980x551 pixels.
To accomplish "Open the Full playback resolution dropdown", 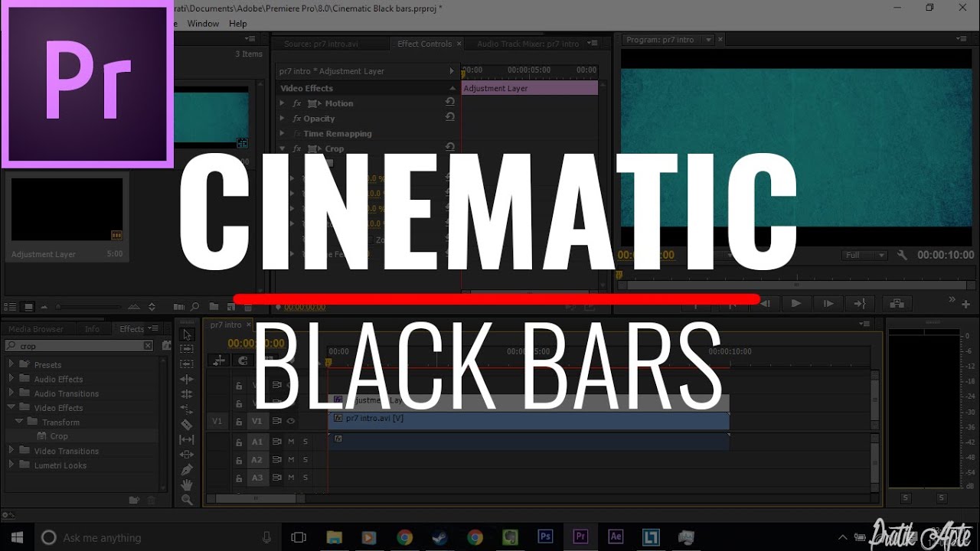I will click(864, 255).
